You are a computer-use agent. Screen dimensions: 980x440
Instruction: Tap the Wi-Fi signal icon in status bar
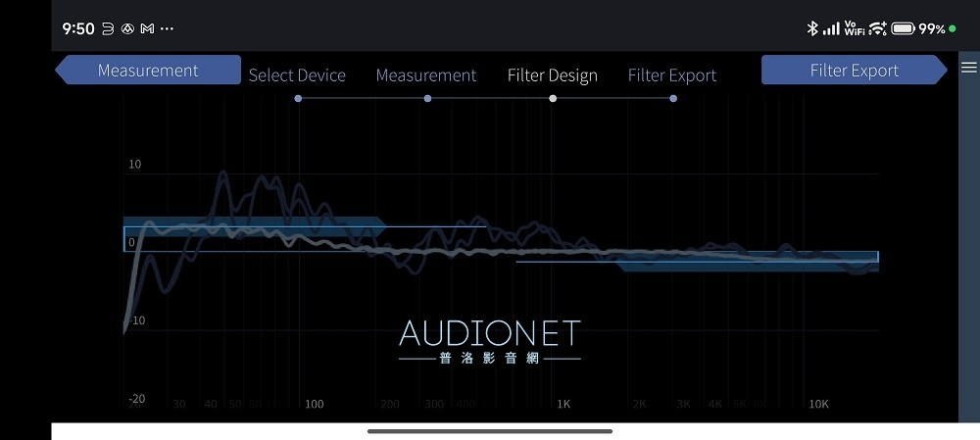click(877, 28)
